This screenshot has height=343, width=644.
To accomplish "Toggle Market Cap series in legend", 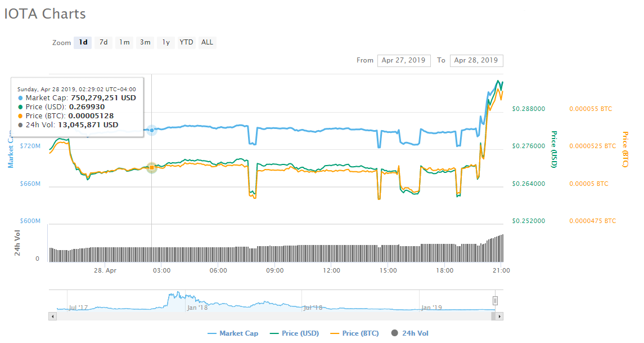I will tap(233, 333).
